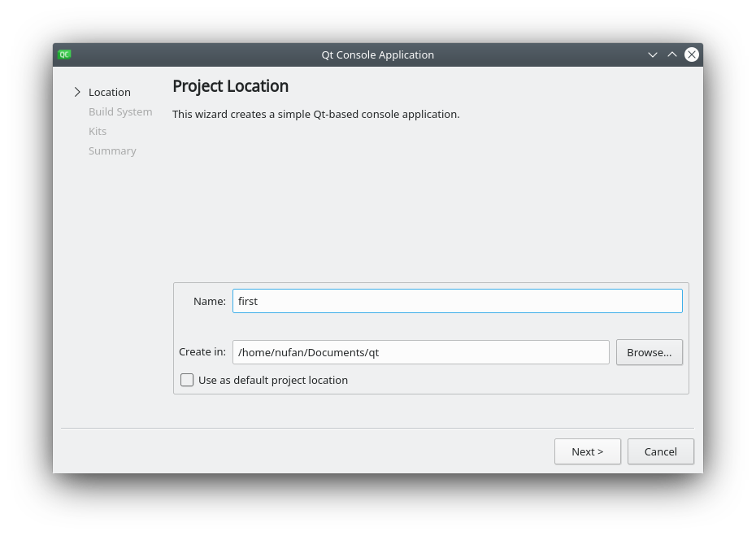Click the "Name:" label
Screen dimensions: 756x536
pyautogui.click(x=210, y=301)
